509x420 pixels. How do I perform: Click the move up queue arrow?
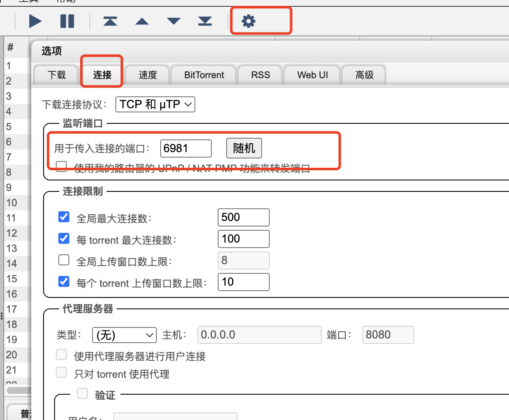(x=142, y=21)
